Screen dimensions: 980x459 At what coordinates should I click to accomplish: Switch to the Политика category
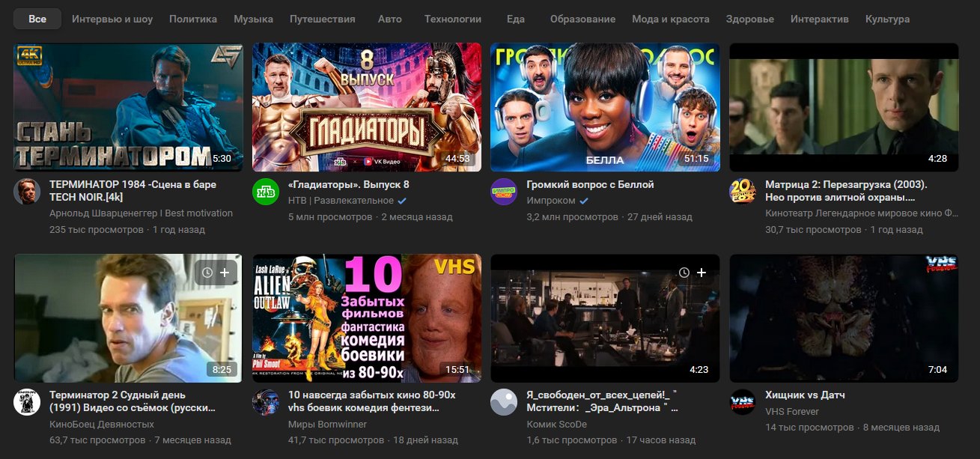click(x=193, y=19)
